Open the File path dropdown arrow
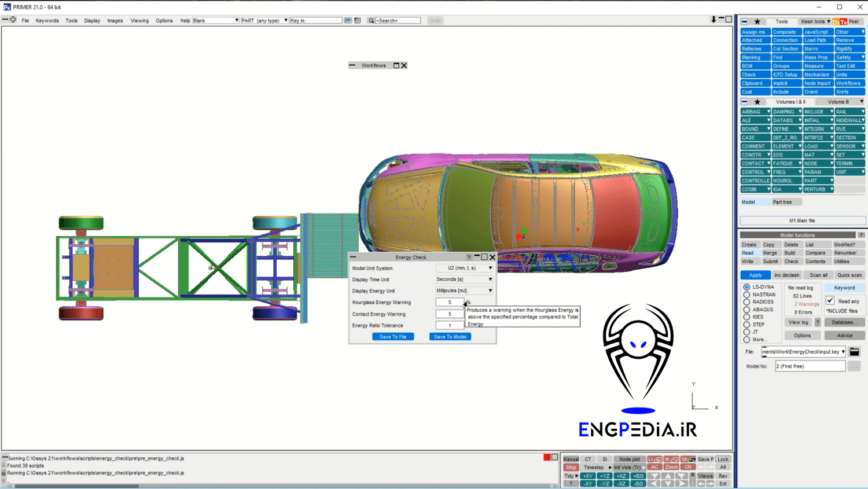The height and width of the screenshot is (489, 868). click(843, 352)
